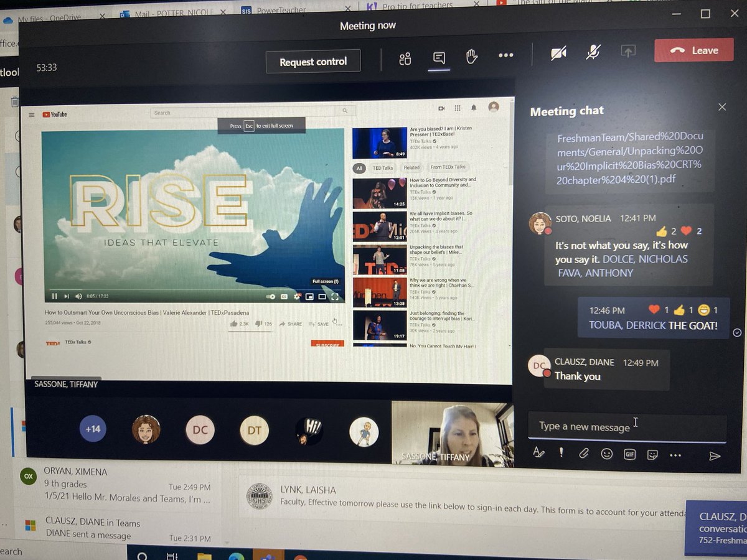Toggle the meeting chat conversation icon
Image resolution: width=747 pixels, height=560 pixels.
439,58
